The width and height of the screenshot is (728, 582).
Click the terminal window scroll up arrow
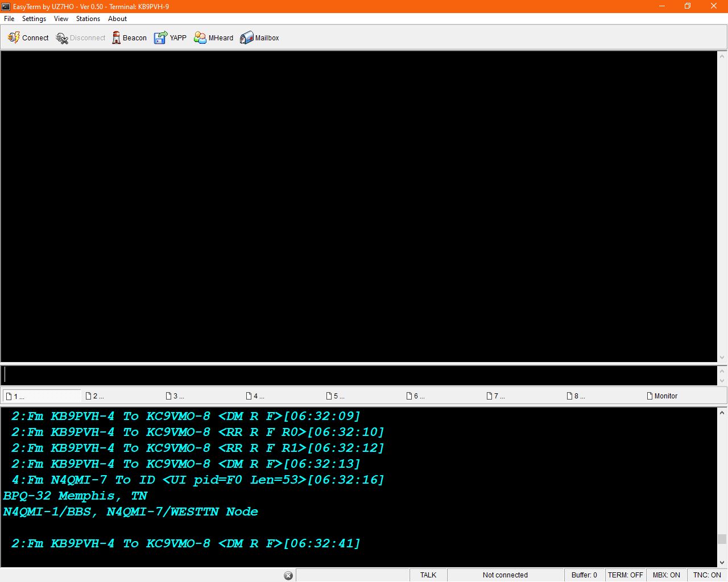tap(722, 56)
